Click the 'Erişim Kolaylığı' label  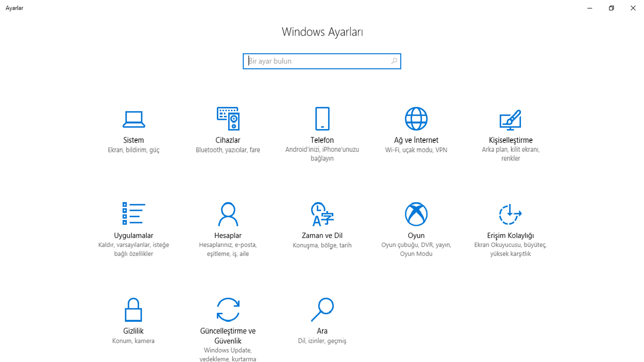click(x=511, y=236)
